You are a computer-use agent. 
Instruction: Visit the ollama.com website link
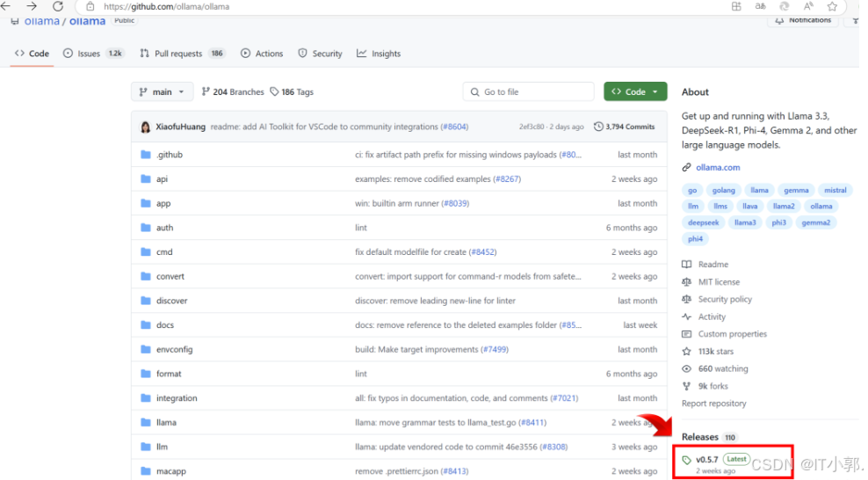point(718,167)
